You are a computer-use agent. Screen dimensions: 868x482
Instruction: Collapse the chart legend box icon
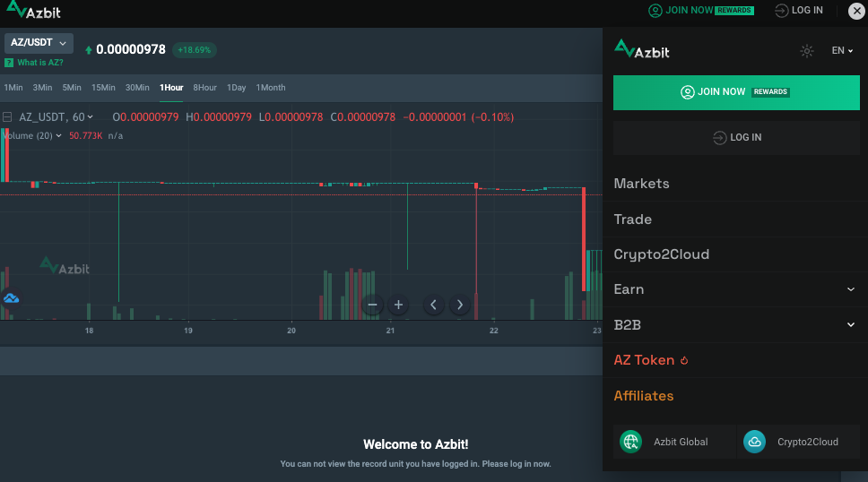pyautogui.click(x=7, y=117)
